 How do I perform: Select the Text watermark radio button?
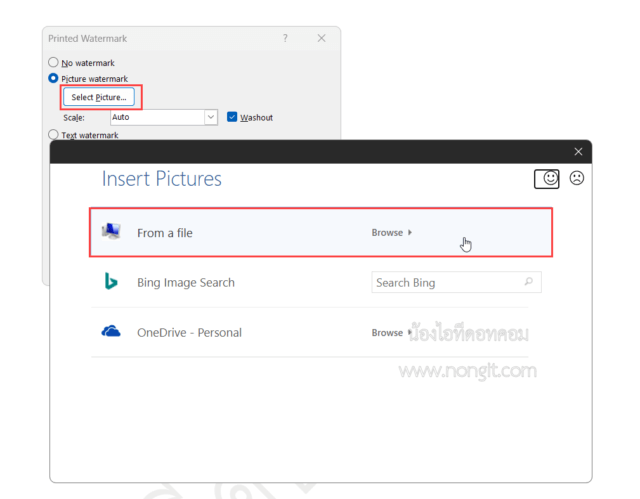(x=53, y=134)
